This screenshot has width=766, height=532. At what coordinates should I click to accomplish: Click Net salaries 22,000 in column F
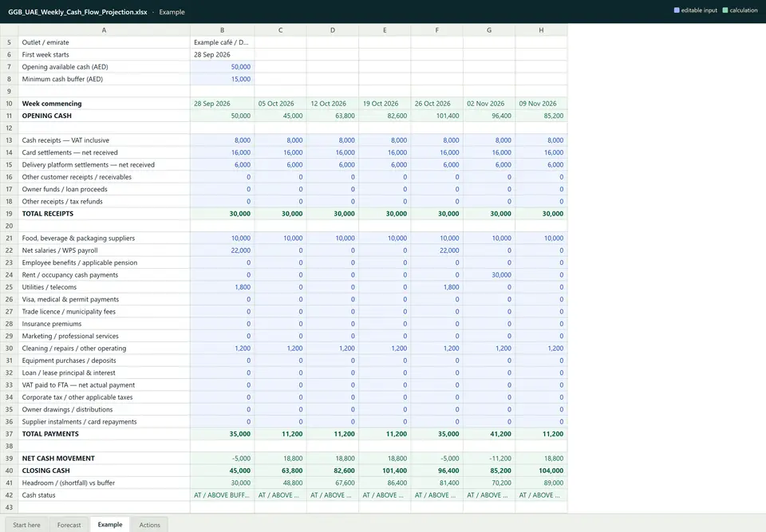click(x=437, y=250)
